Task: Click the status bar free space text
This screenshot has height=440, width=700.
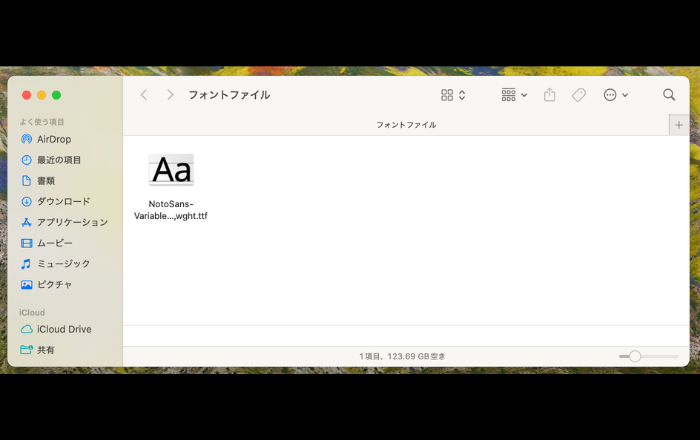Action: point(402,356)
